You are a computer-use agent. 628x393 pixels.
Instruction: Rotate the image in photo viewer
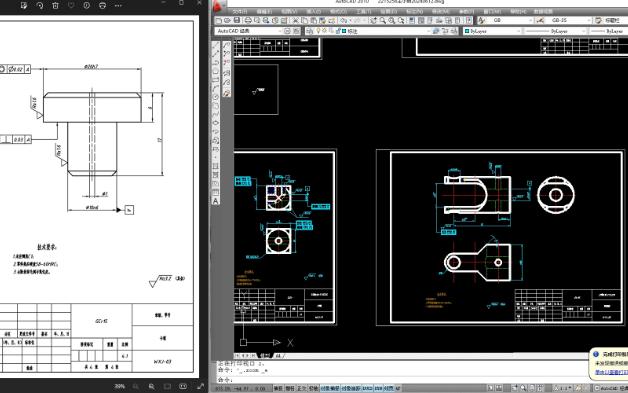click(40, 6)
